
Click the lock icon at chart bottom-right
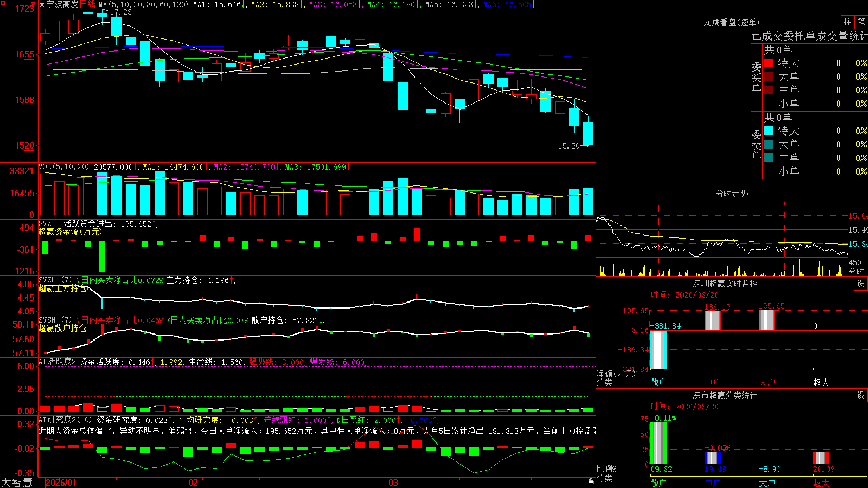(591, 481)
